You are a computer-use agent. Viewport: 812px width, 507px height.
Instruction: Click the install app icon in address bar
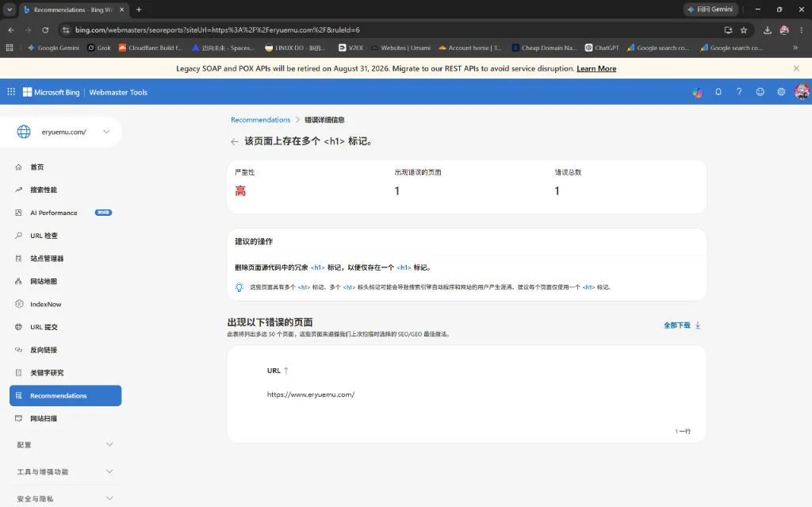coord(728,30)
